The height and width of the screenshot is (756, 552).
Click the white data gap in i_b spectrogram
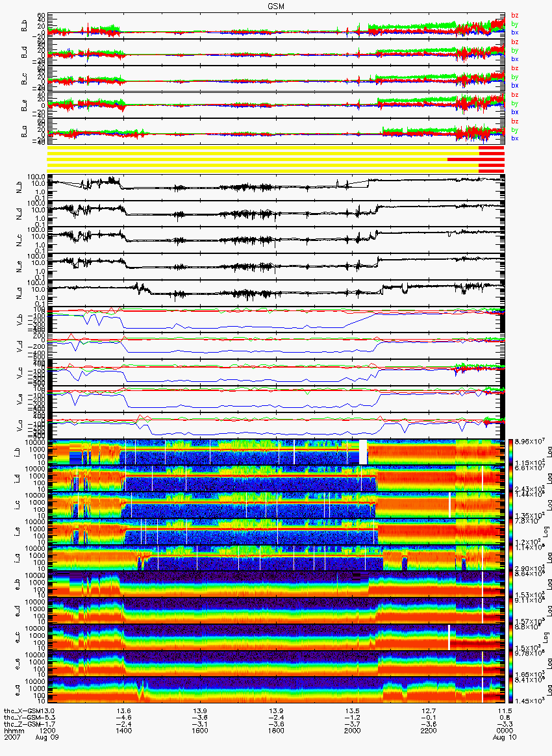(x=363, y=452)
